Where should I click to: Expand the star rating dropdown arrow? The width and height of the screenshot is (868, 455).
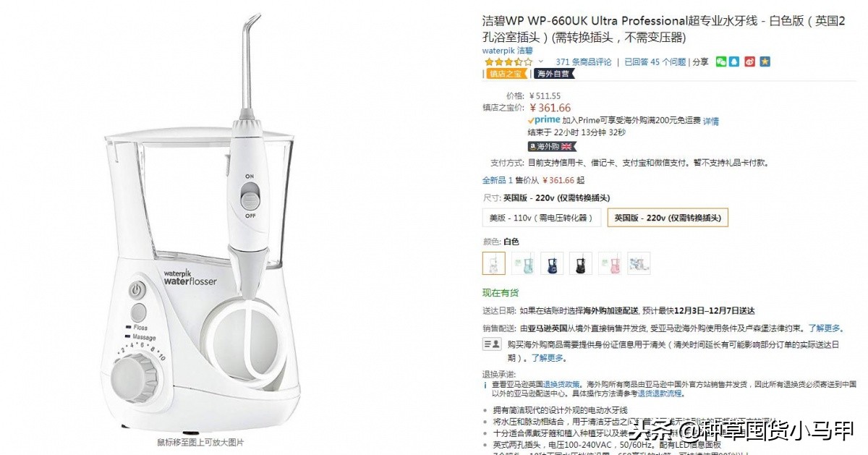click(540, 62)
